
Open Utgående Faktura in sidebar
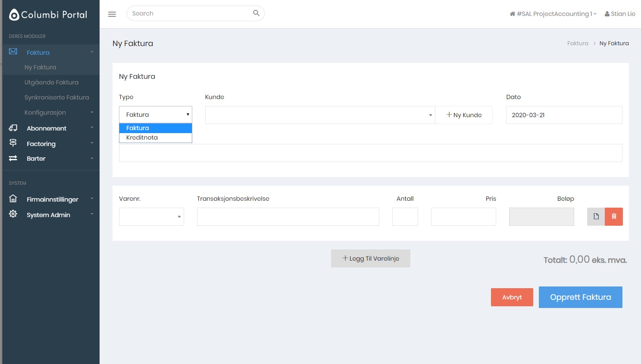tap(51, 82)
